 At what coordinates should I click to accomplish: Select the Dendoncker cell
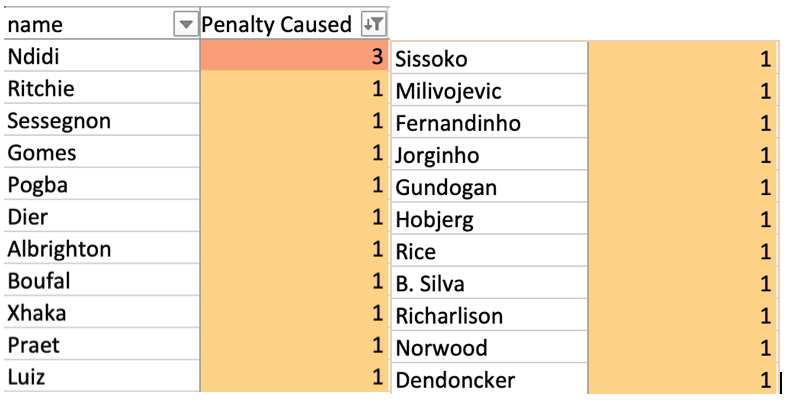click(489, 379)
